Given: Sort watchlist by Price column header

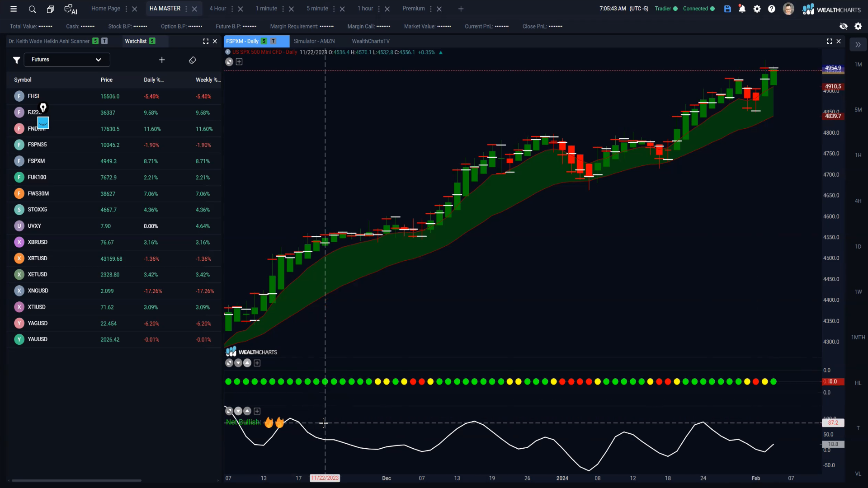Looking at the screenshot, I should click(x=107, y=80).
